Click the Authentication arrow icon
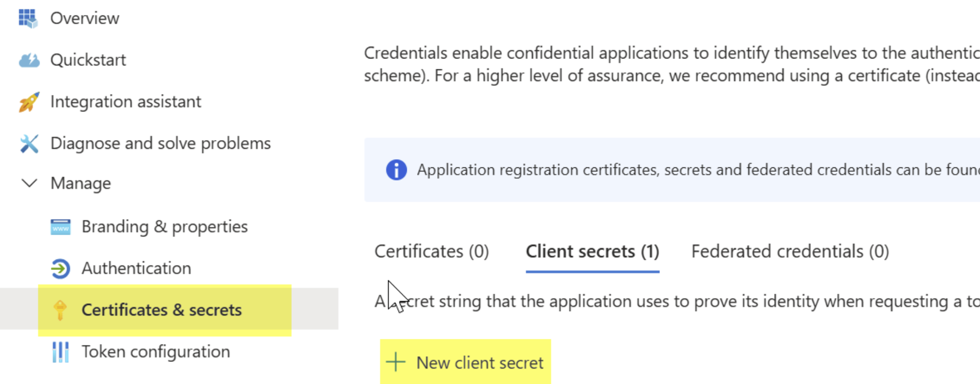This screenshot has height=384, width=980. tap(61, 268)
